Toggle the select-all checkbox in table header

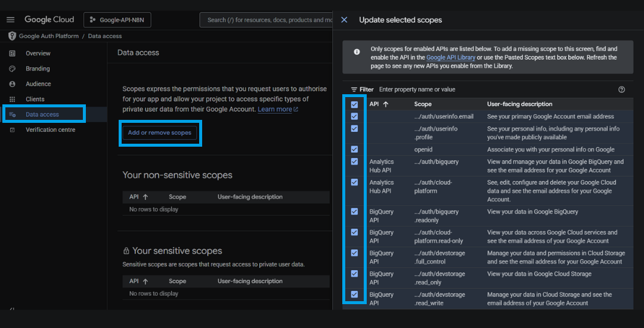(x=354, y=105)
